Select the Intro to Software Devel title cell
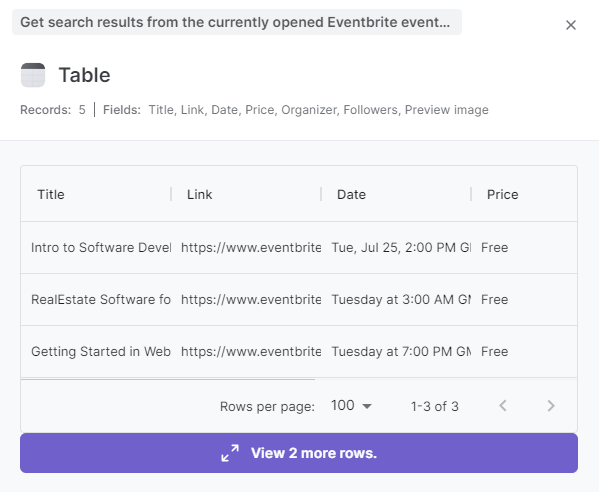 [101, 248]
